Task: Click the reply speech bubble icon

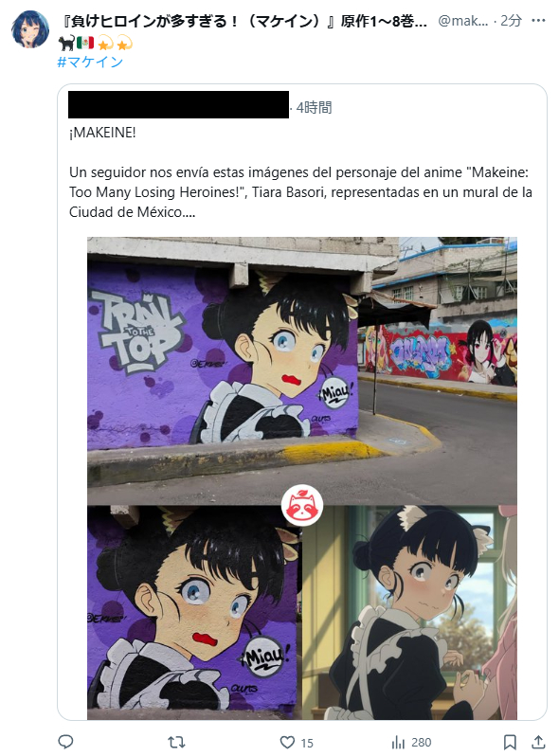Action: pyautogui.click(x=65, y=742)
